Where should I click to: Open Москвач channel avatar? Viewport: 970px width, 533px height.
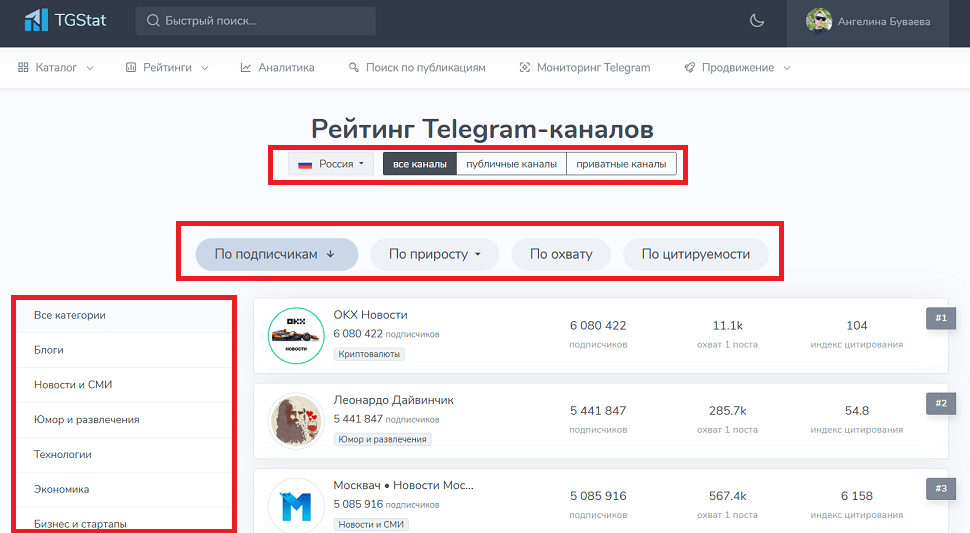pos(296,505)
